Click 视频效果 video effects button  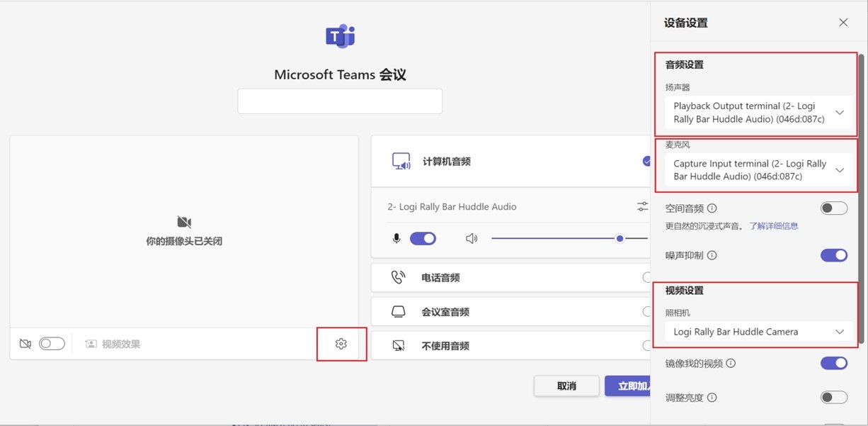pos(113,344)
